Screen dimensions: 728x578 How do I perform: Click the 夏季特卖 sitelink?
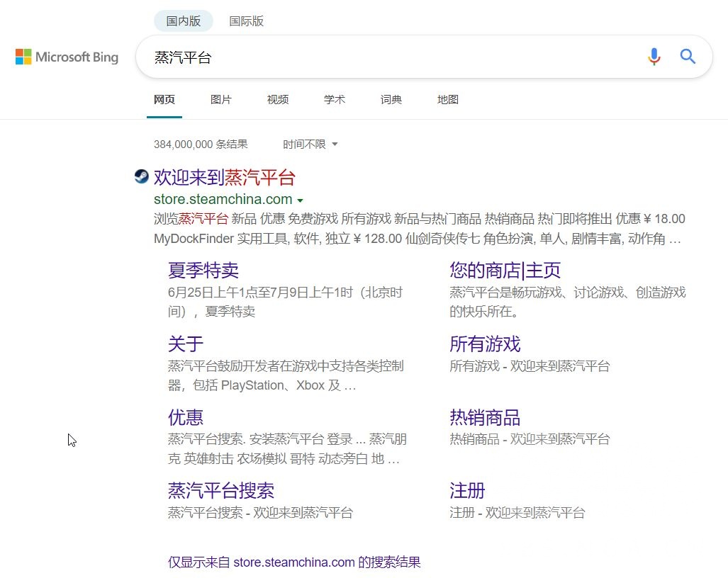pos(203,270)
